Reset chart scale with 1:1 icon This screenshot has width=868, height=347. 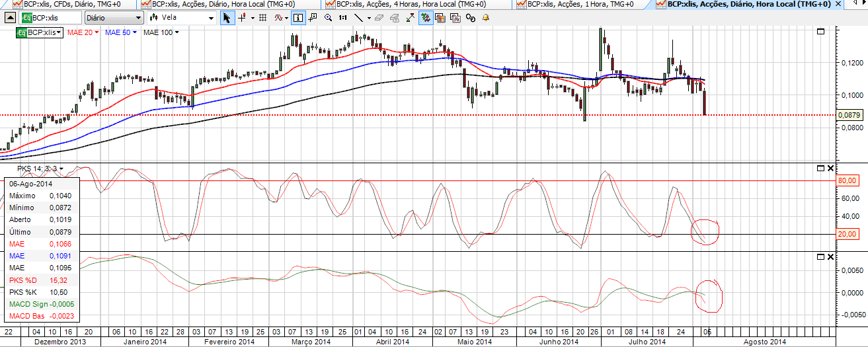point(342,18)
